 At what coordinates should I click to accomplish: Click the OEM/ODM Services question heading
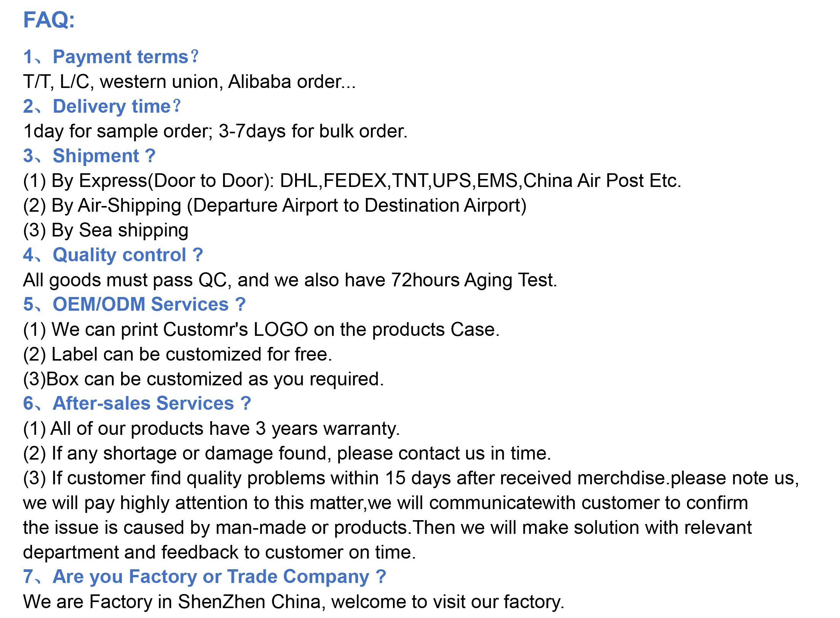point(134,305)
